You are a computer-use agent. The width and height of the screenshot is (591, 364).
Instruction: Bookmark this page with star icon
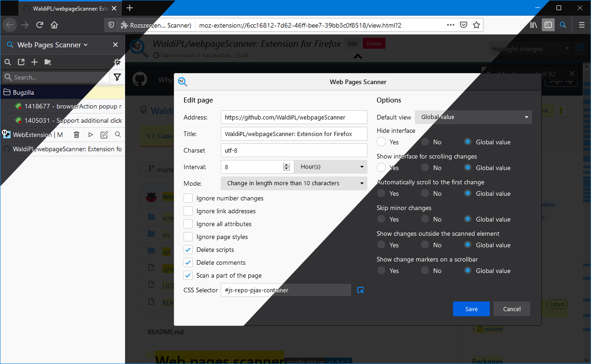click(476, 25)
